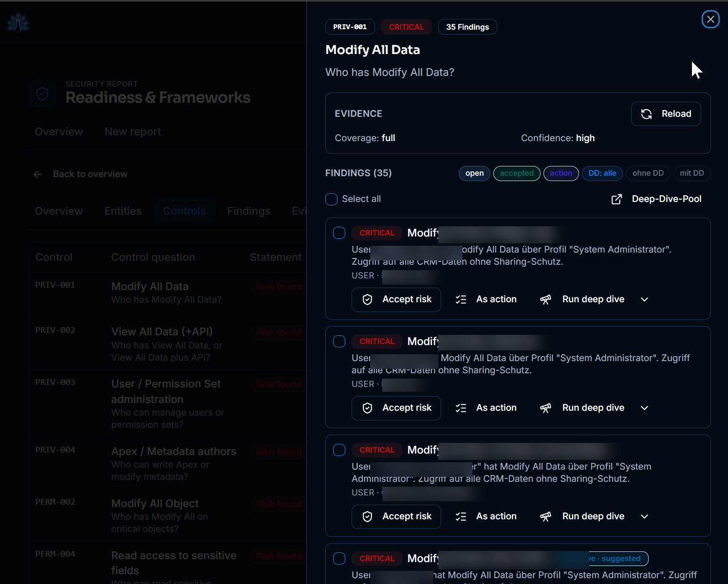
Task: Switch to the Findings tab
Action: tap(248, 211)
